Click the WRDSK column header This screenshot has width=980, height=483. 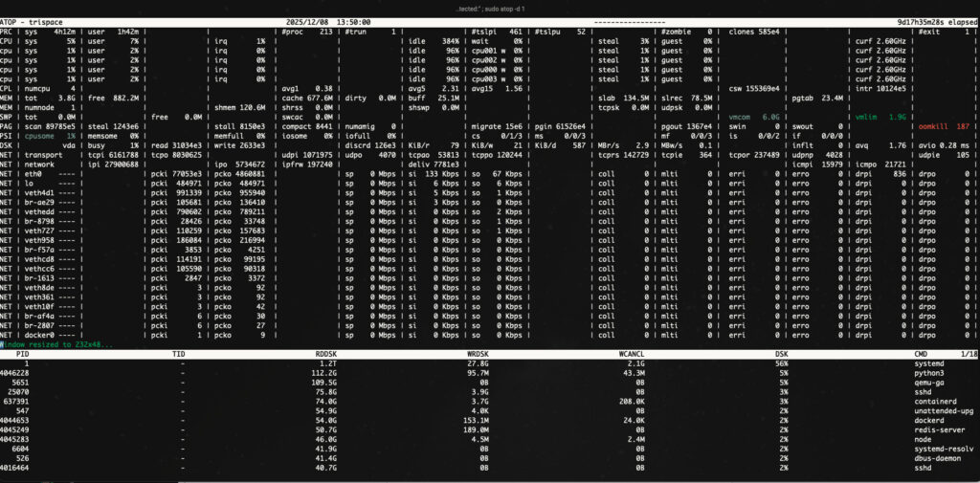[x=476, y=353]
